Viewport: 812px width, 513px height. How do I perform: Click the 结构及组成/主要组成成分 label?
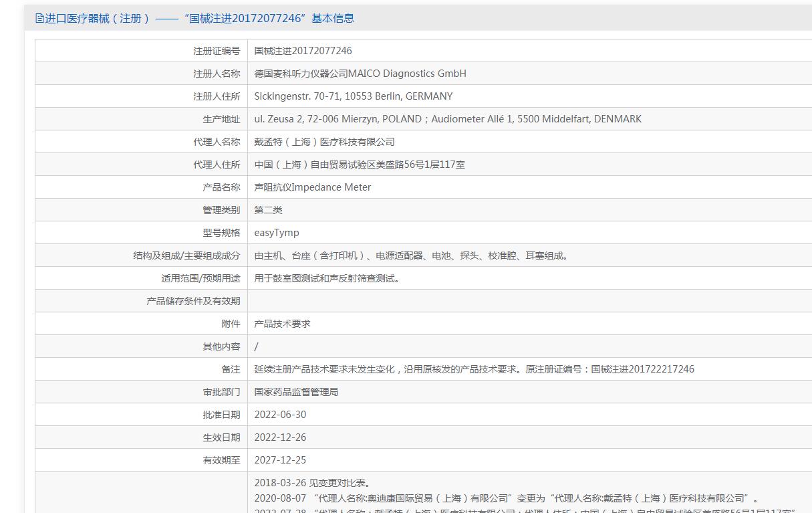pyautogui.click(x=186, y=255)
